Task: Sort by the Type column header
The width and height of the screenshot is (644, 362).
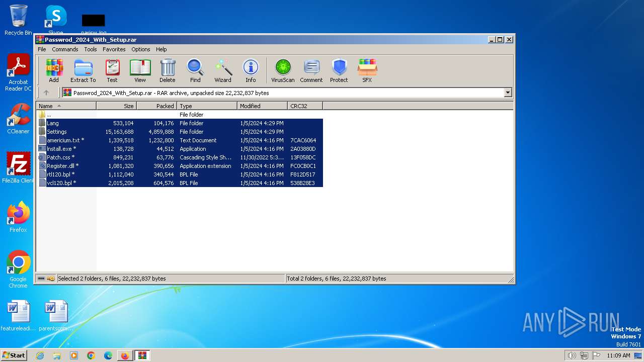Action: [207, 106]
